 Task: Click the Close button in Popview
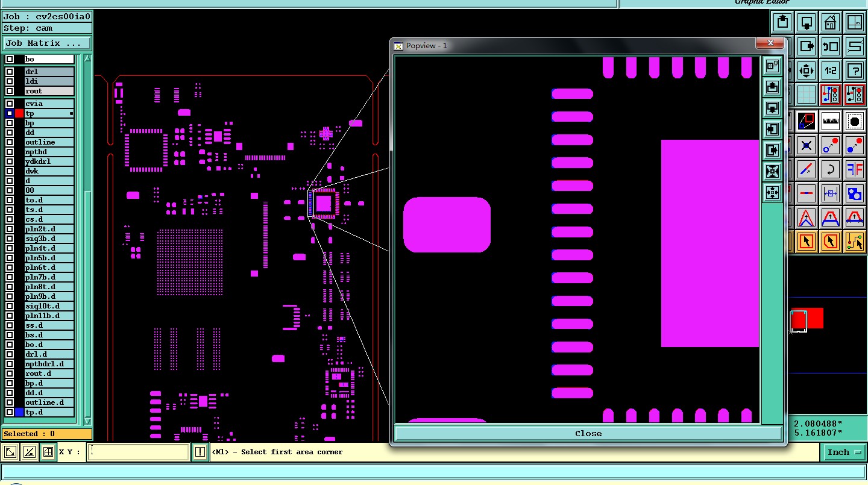(588, 433)
